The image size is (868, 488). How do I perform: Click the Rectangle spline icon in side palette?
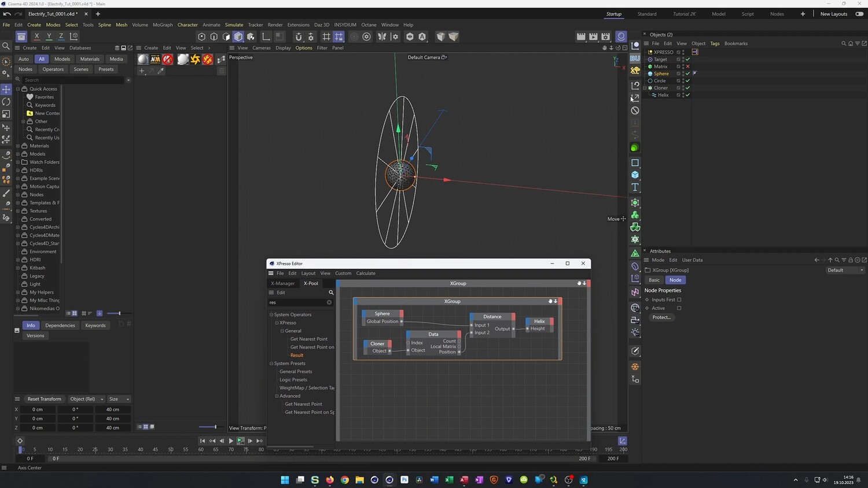(x=635, y=162)
